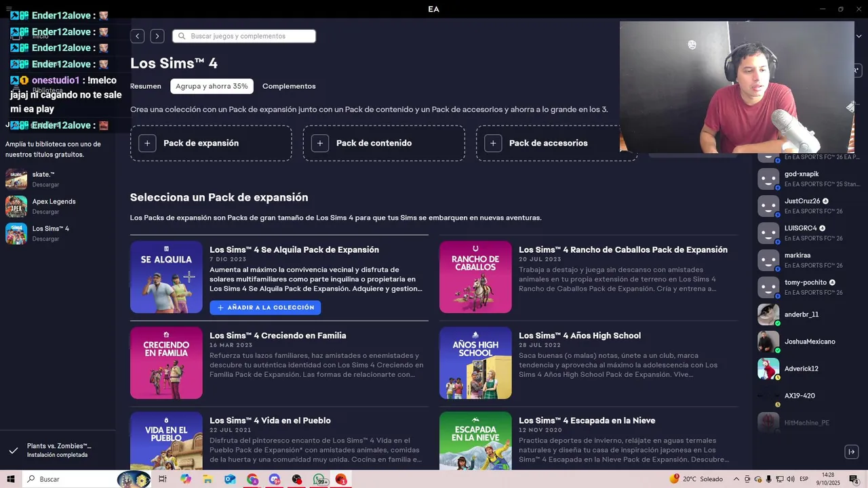
Task: Select friend JustCruz26 avatar
Action: pyautogui.click(x=768, y=206)
